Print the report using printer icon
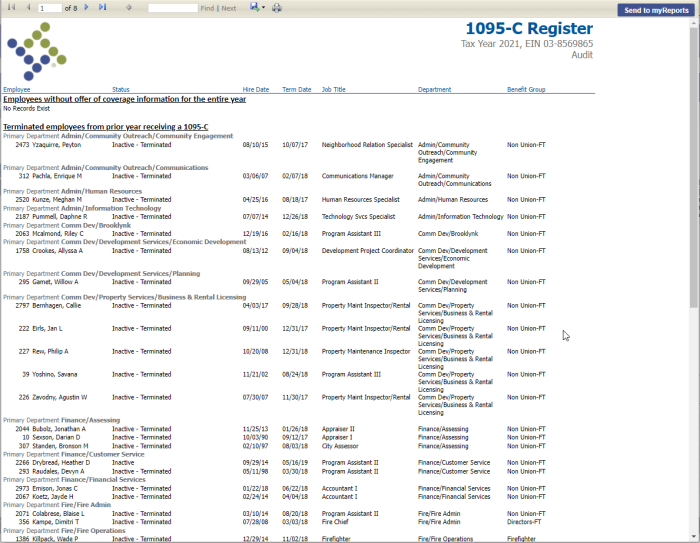This screenshot has width=700, height=543. [x=277, y=8]
